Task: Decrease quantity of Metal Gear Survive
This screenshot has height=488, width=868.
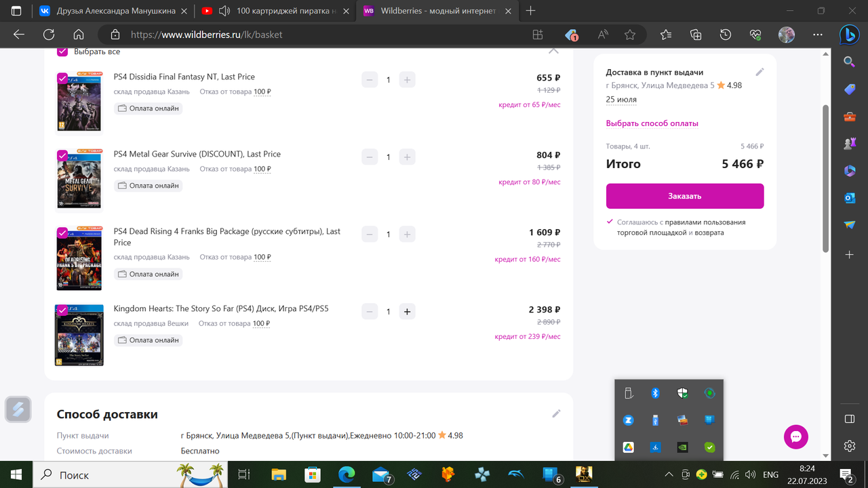Action: click(x=370, y=157)
